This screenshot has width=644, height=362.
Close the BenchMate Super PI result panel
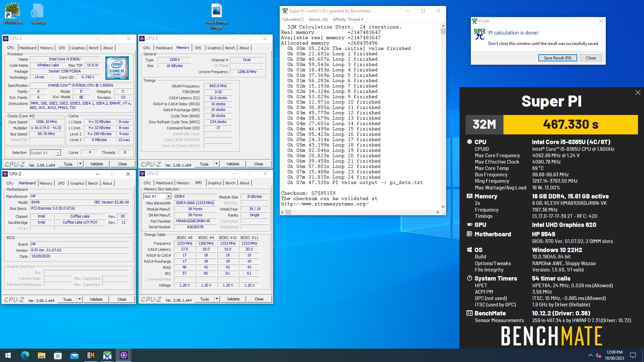tap(638, 93)
